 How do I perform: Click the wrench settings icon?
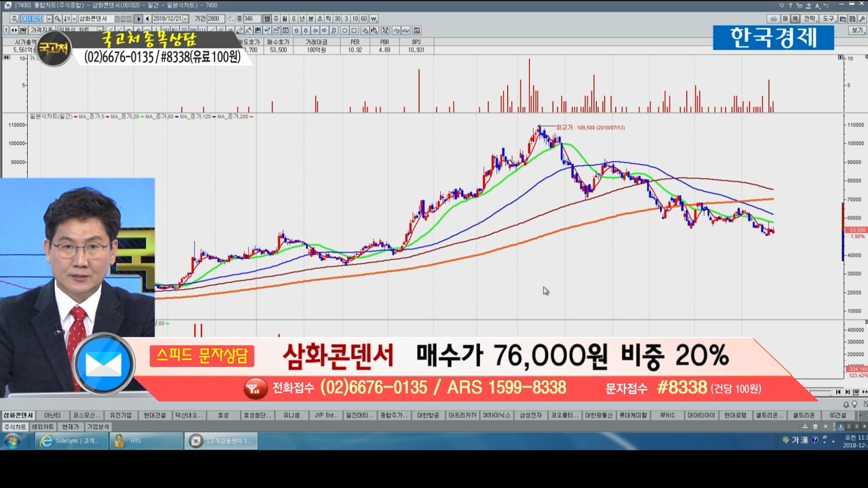(x=862, y=19)
